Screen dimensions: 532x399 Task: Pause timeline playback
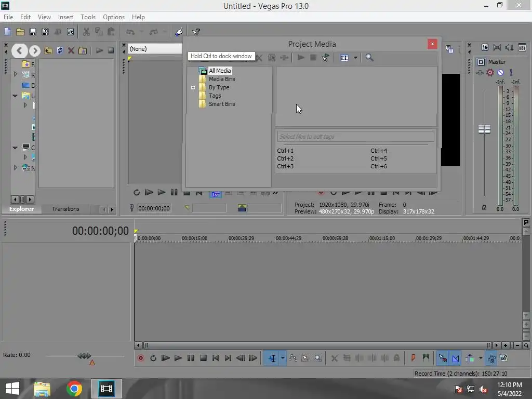[191, 358]
